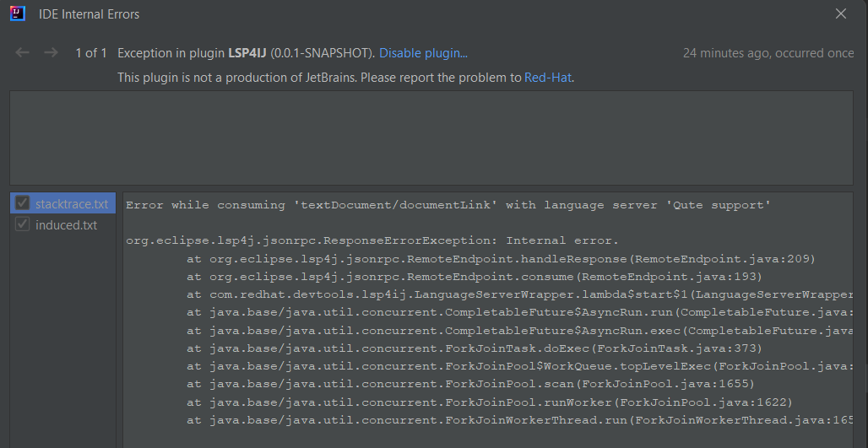Go to previous error with back arrow
The height and width of the screenshot is (448, 868).
coord(22,52)
